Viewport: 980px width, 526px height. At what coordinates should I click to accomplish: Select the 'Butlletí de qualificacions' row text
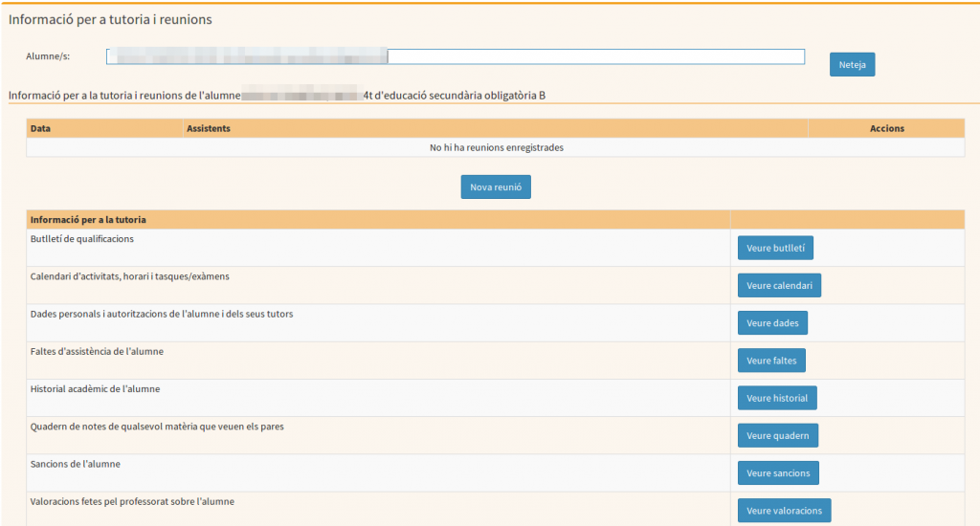pos(82,238)
